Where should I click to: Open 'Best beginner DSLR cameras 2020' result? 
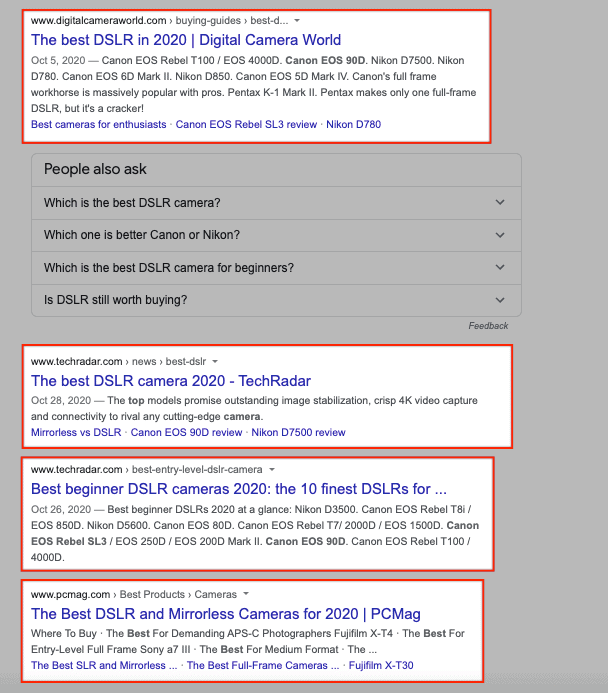coord(239,489)
